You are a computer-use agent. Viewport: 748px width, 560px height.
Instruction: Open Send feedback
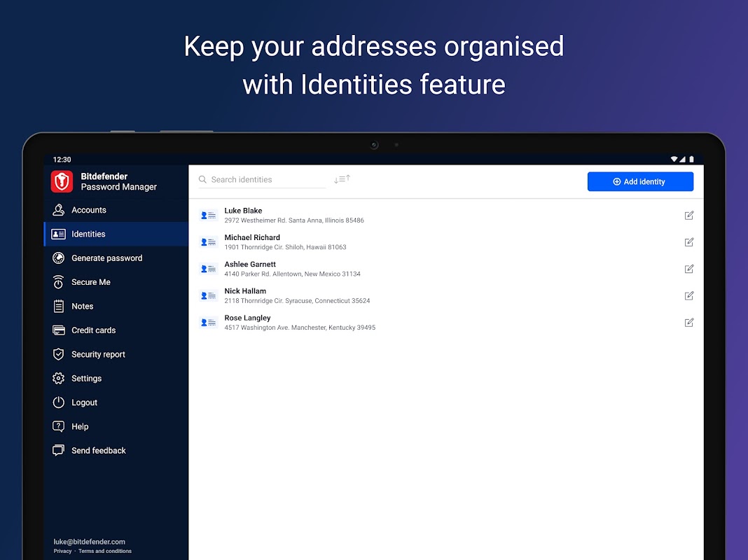pyautogui.click(x=116, y=450)
